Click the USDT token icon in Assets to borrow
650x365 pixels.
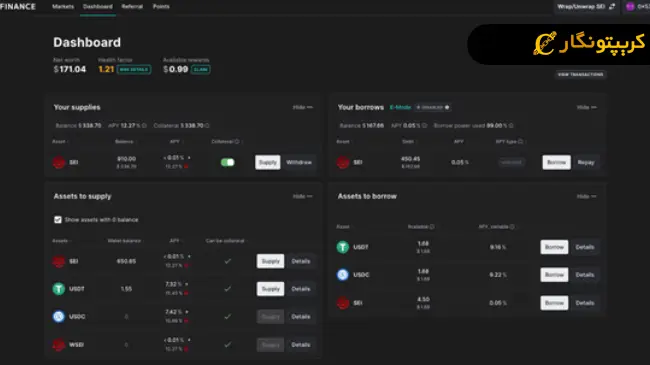click(x=343, y=247)
